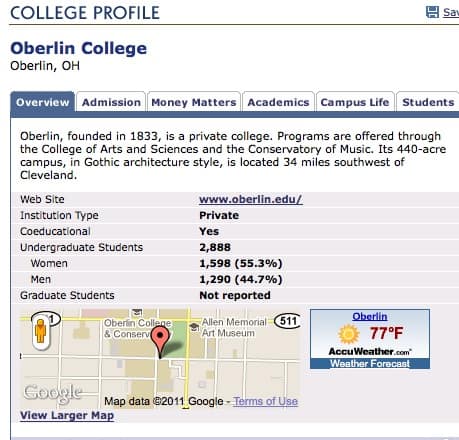Switch to the Overview tab
Viewport: 459px width, 440px height.
pyautogui.click(x=43, y=102)
